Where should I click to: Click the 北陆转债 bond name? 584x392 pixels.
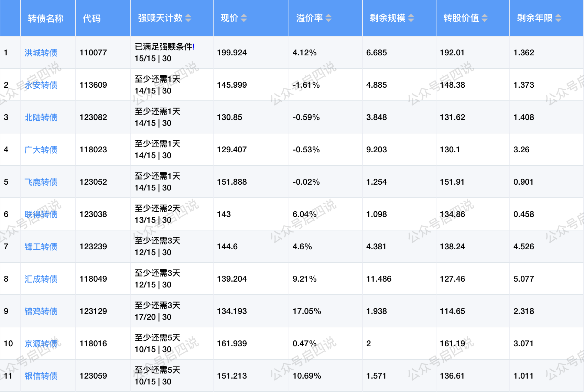[41, 117]
